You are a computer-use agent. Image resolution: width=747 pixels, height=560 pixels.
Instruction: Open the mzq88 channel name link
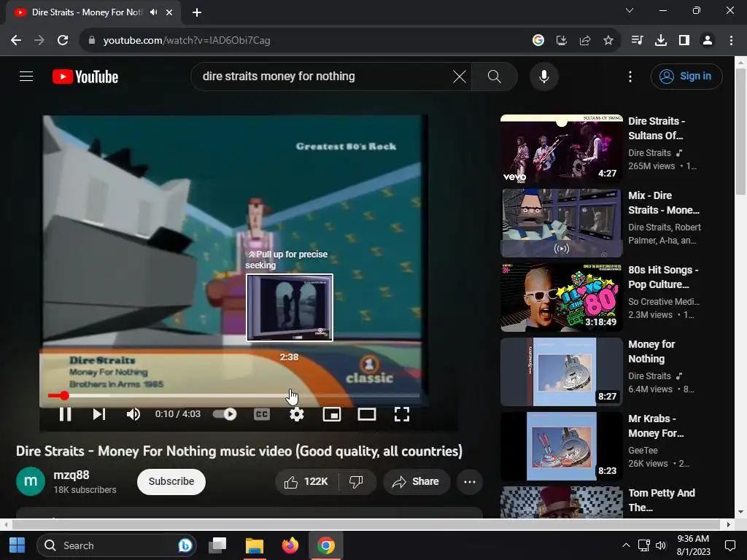71,475
